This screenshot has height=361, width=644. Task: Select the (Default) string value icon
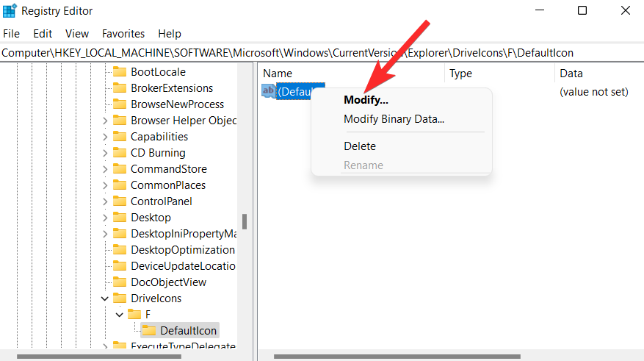pos(269,91)
